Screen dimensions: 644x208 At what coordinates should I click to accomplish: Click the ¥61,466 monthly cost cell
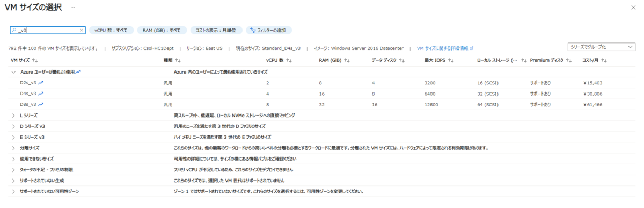[592, 104]
